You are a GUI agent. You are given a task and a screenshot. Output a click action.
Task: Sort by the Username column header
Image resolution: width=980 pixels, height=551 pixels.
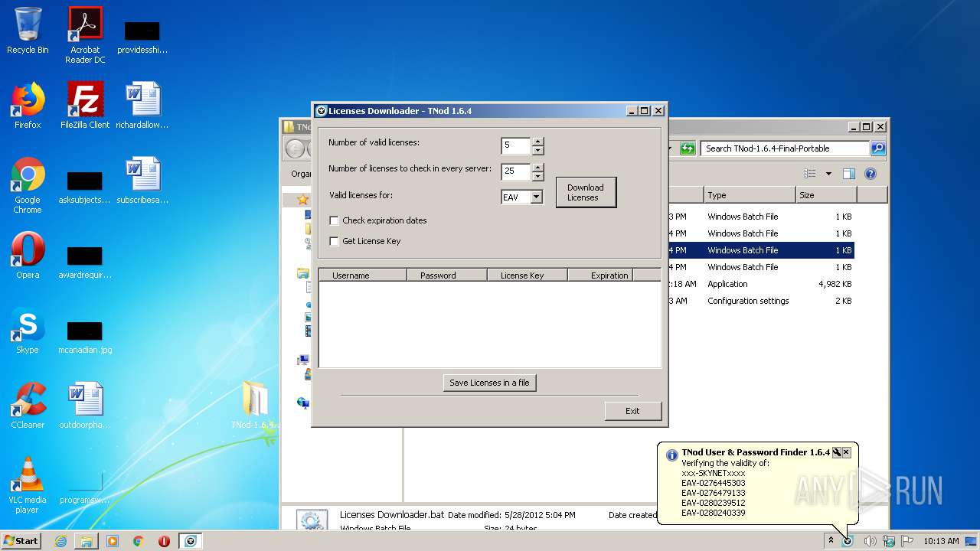(x=363, y=275)
